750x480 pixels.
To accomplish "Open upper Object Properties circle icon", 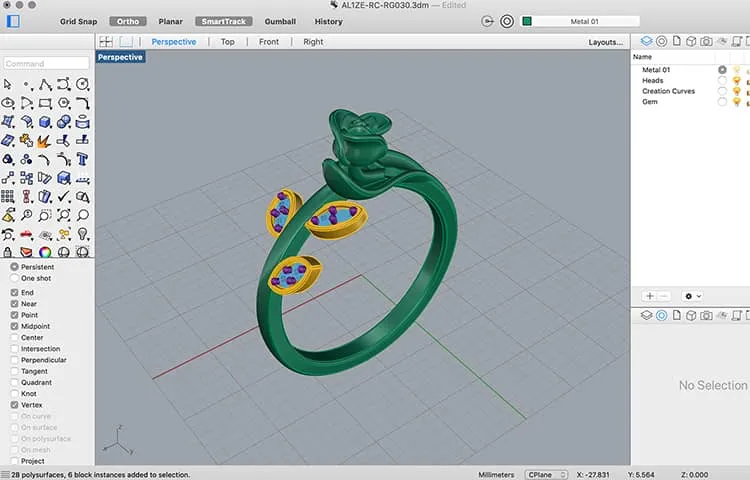I will click(x=662, y=42).
